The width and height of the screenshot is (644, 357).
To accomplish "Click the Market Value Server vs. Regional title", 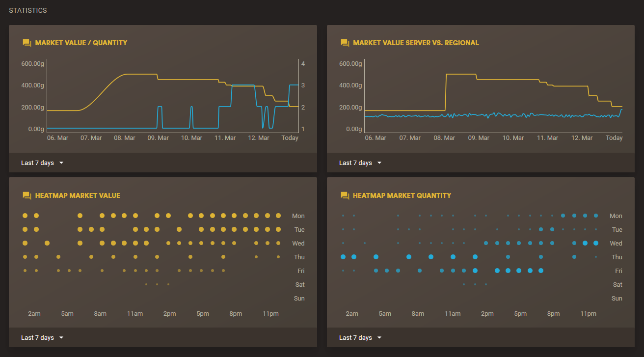I will (x=416, y=43).
